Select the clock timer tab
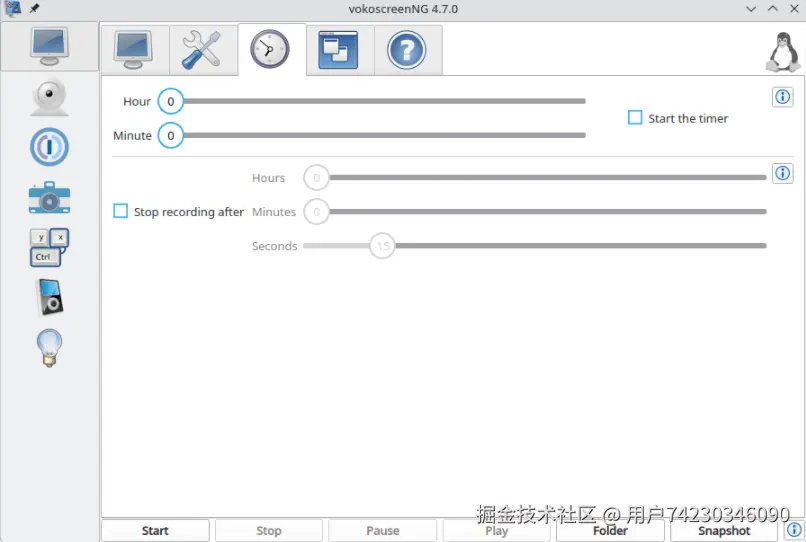806x542 pixels. [271, 49]
